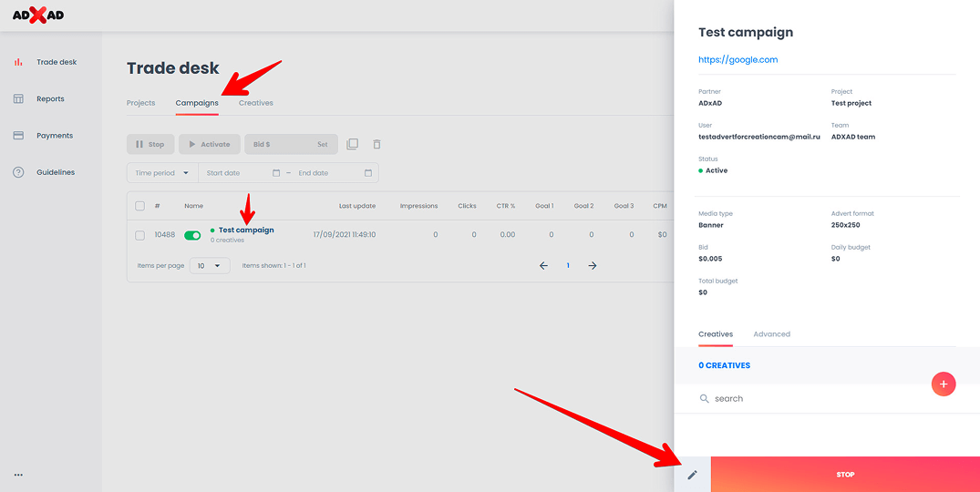Open Reports in the sidebar
The height and width of the screenshot is (492, 980).
(x=50, y=98)
